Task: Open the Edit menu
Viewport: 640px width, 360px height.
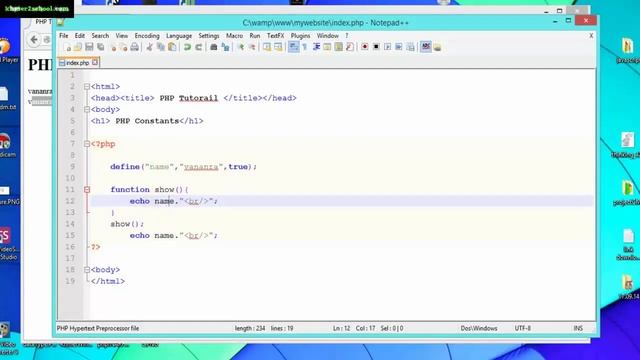Action: click(x=80, y=36)
